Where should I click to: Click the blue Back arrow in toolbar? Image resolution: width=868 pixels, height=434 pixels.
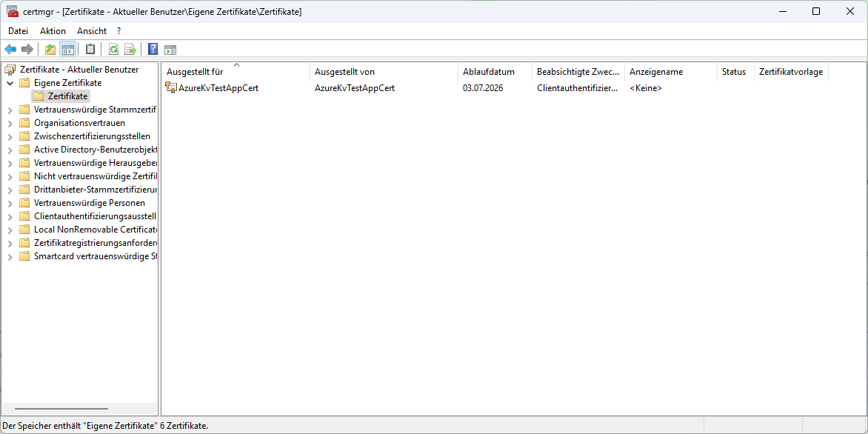(10, 50)
